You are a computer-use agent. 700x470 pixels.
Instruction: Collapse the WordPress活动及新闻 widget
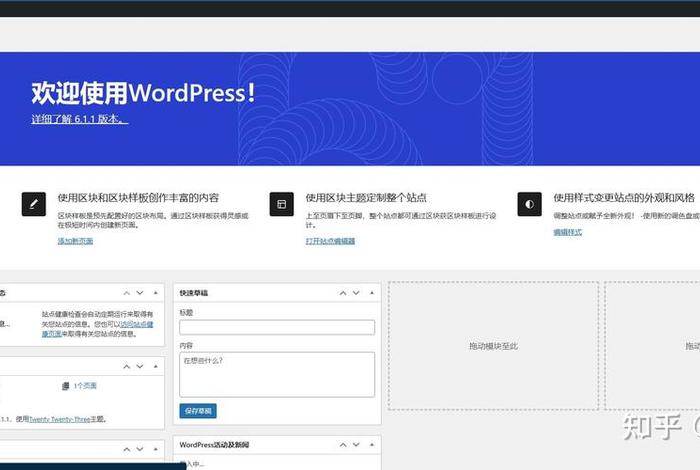tap(372, 445)
